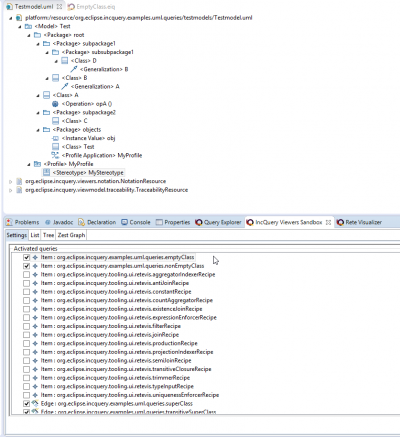The height and width of the screenshot is (437, 400).
Task: Uncheck the emptyClass query checkbox
Action: coord(26,258)
